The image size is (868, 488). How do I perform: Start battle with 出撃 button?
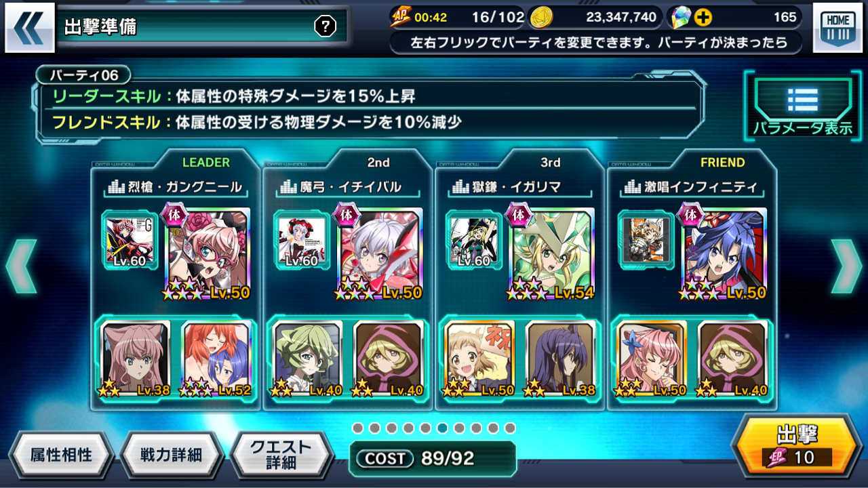[797, 445]
